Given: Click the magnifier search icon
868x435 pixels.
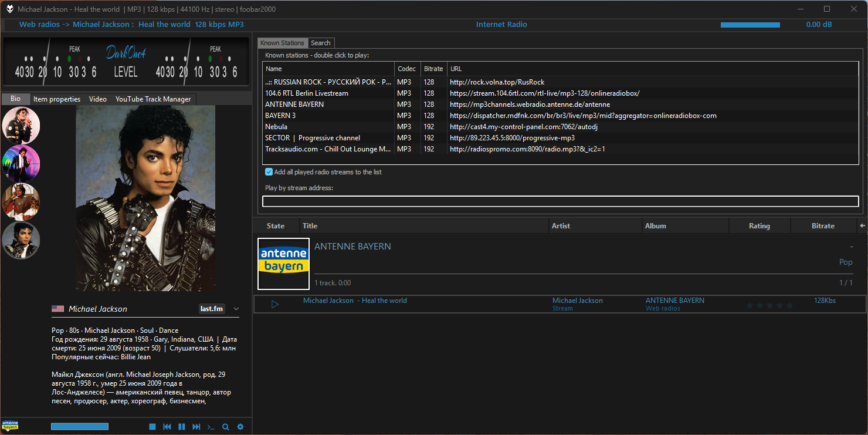Looking at the screenshot, I should coord(226,427).
